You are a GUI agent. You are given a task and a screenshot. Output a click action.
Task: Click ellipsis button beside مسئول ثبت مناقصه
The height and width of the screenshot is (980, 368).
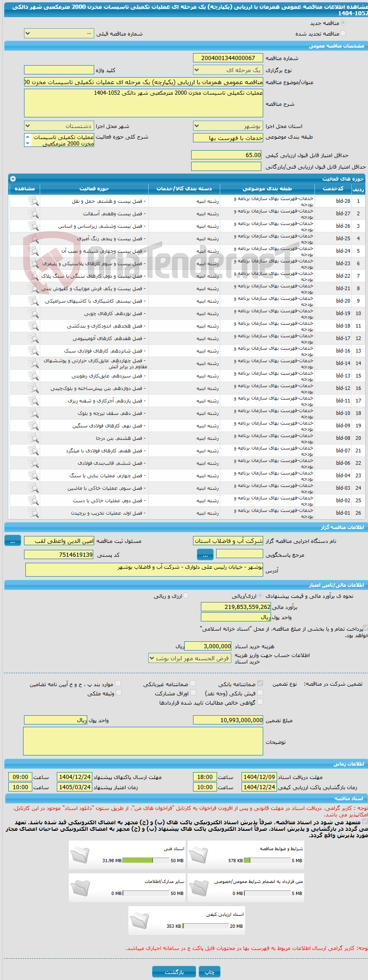13,541
